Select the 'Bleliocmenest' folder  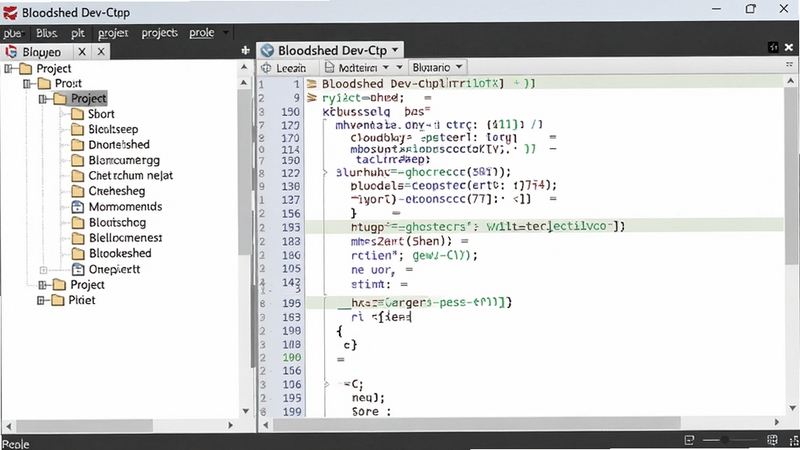point(116,238)
